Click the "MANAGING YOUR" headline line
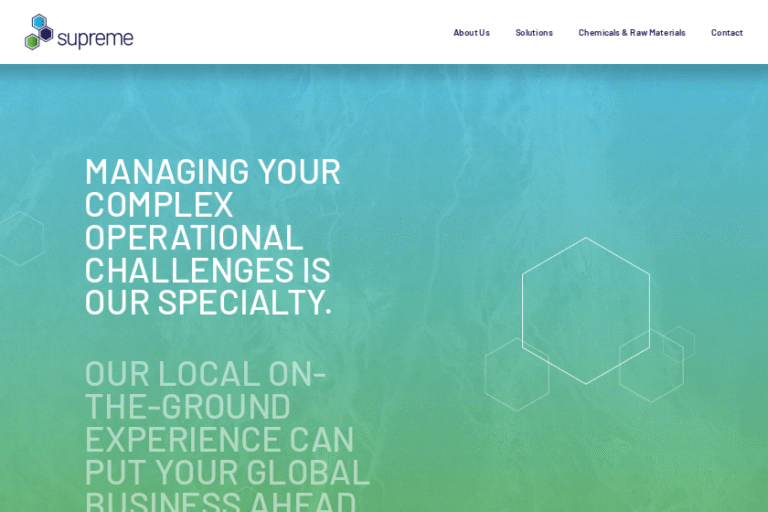Screen dimensions: 768x512 pos(212,171)
